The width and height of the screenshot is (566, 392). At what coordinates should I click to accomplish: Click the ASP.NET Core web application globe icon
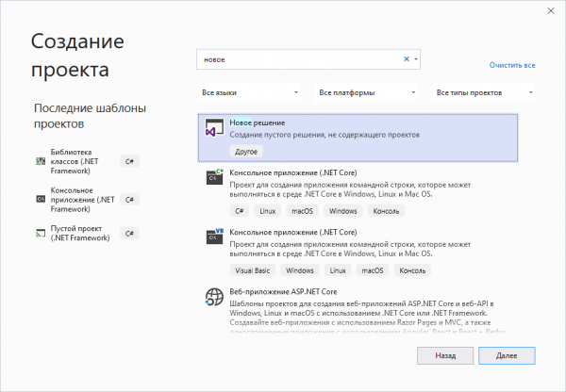coord(212,298)
